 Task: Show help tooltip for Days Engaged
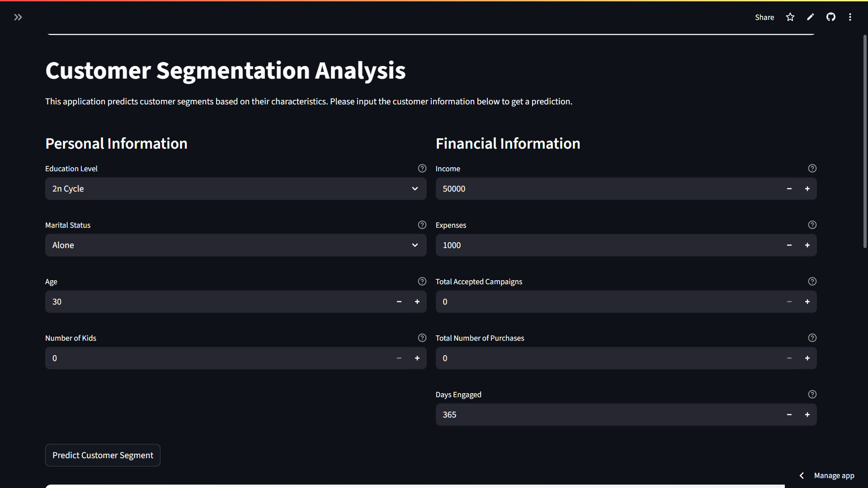coord(812,394)
